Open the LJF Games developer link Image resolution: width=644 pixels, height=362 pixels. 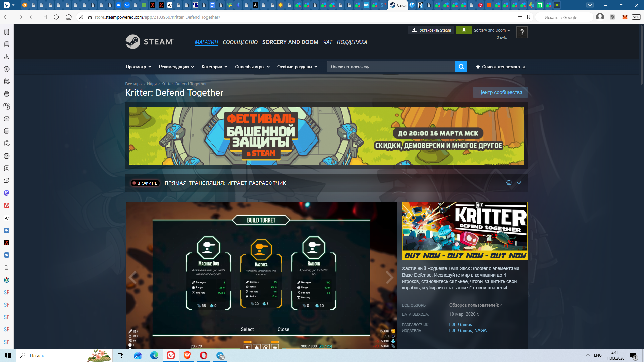460,324
